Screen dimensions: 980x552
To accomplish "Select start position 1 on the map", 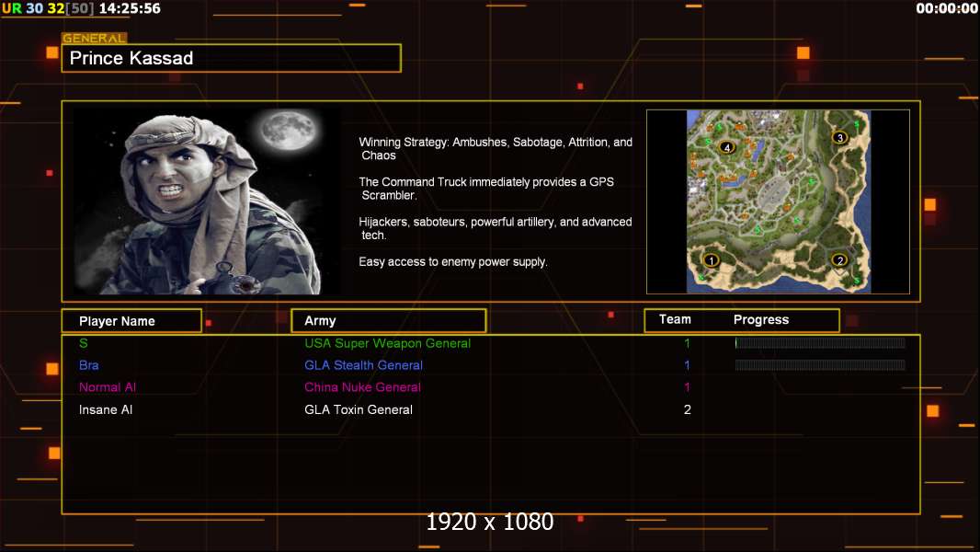I will pos(711,260).
